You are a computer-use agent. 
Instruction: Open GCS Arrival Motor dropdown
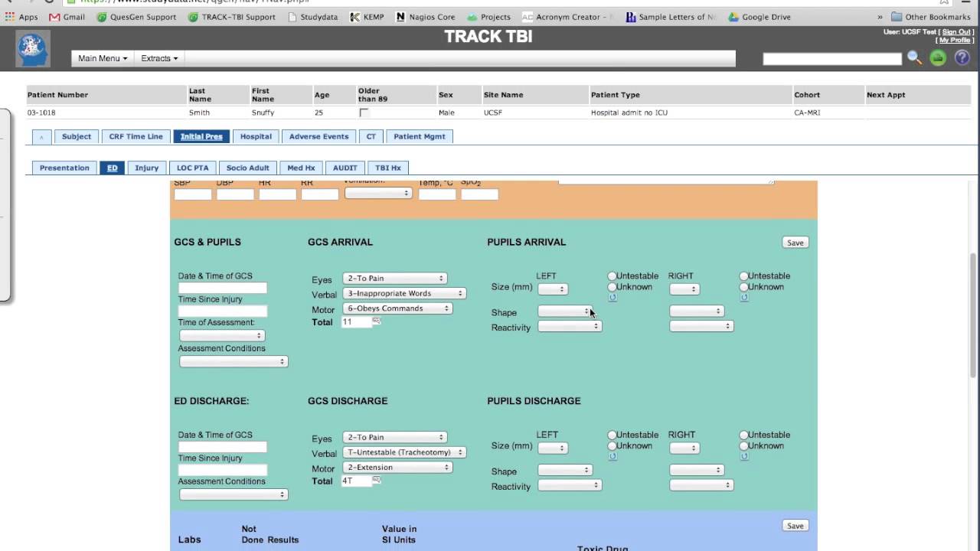397,308
